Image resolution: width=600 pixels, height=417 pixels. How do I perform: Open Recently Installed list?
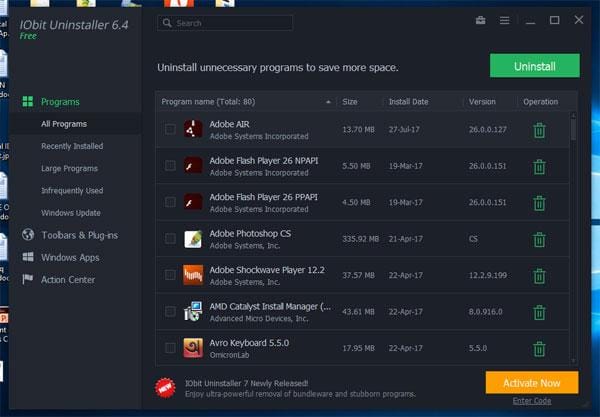coord(72,146)
